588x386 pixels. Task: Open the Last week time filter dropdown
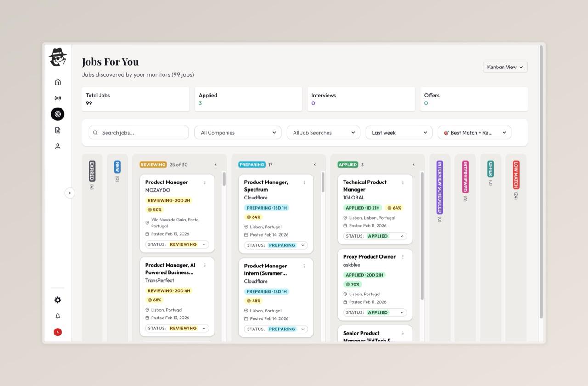[398, 132]
